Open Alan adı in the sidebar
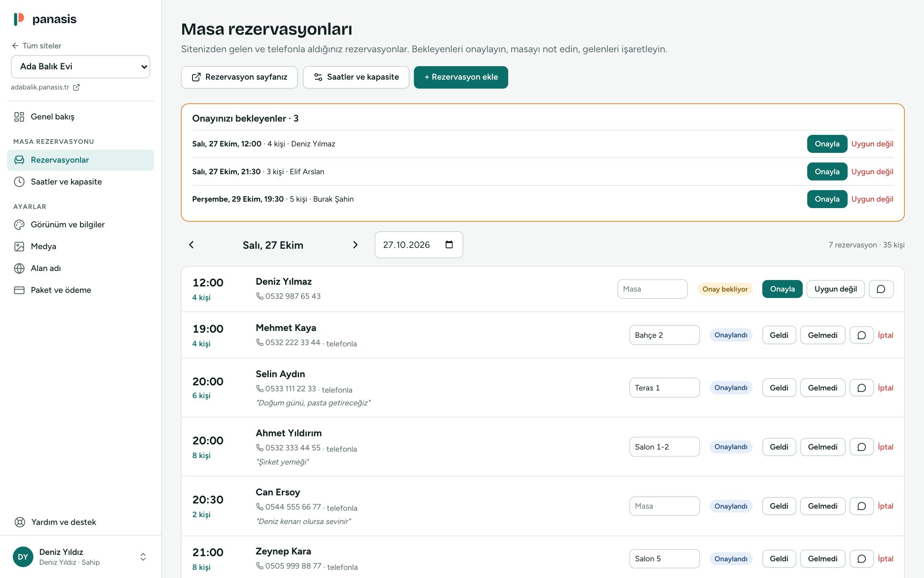Viewport: 924px width, 578px height. point(80,268)
